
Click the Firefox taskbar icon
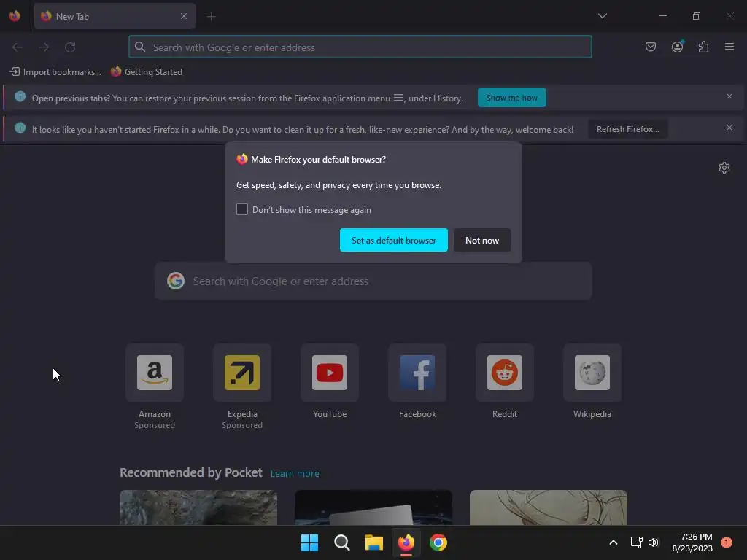point(406,542)
